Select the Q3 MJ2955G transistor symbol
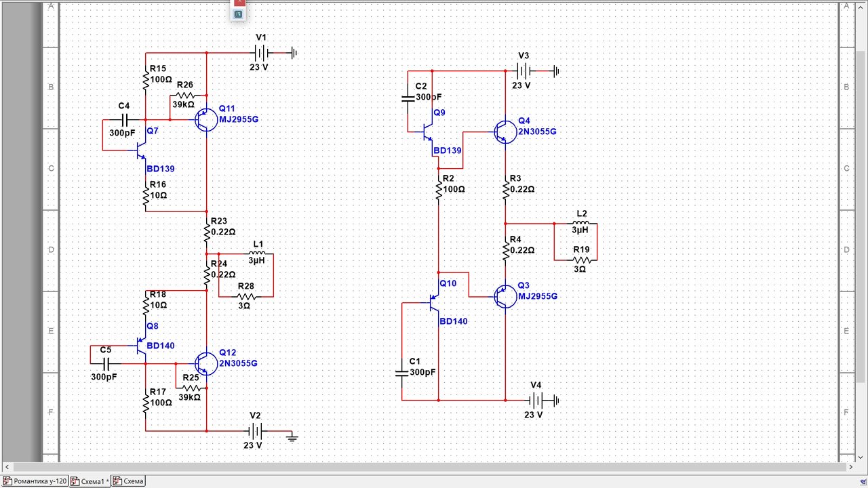The width and height of the screenshot is (868, 488). tap(505, 297)
